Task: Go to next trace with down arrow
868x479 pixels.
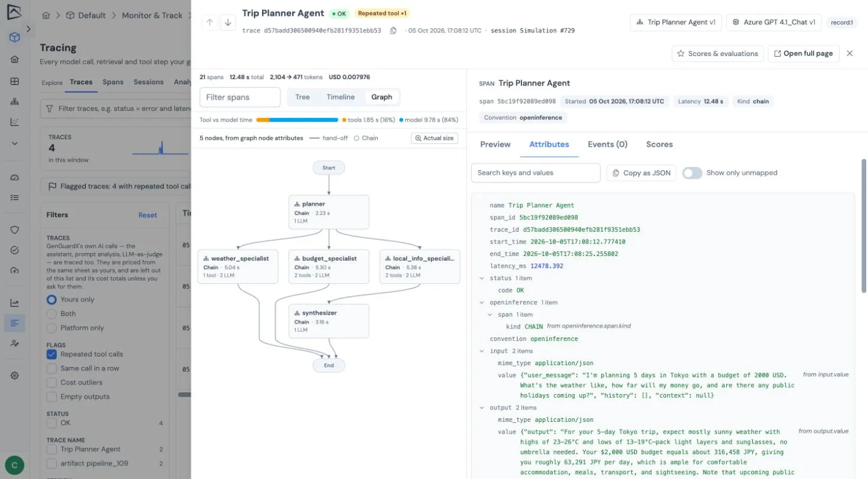Action: click(228, 22)
